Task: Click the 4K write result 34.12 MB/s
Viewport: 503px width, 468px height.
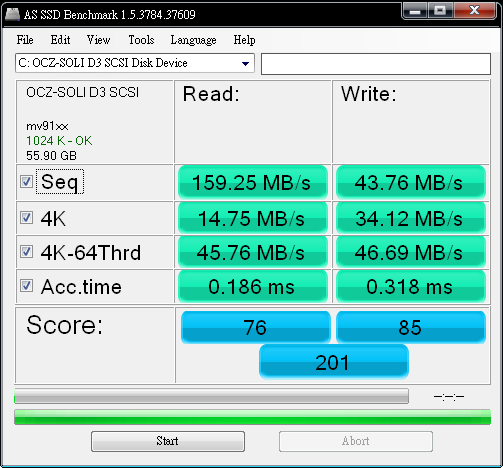Action: coord(411,218)
